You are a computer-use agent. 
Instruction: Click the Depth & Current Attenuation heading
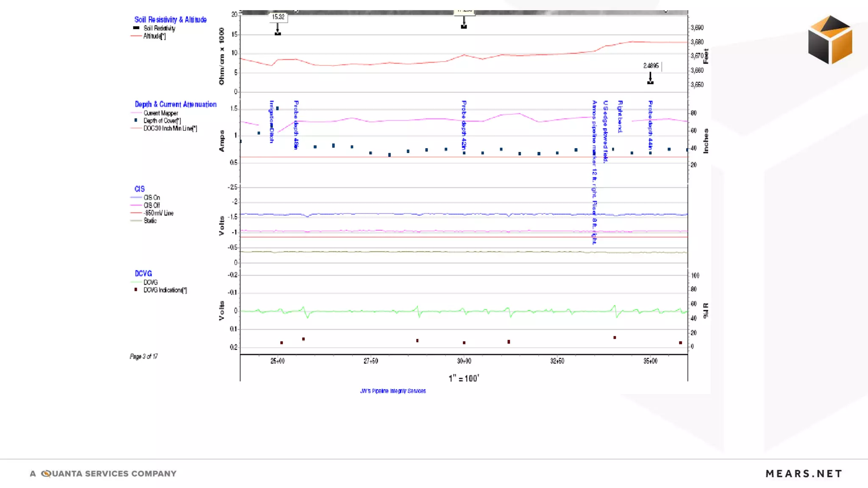click(175, 104)
